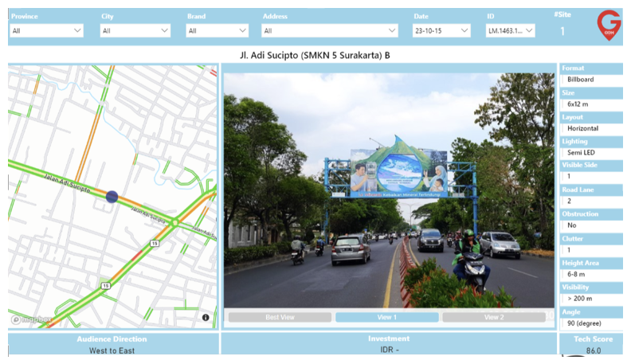
Task: Click the roundabout circle on Jalan Adi Sucipto
Action: (174, 222)
